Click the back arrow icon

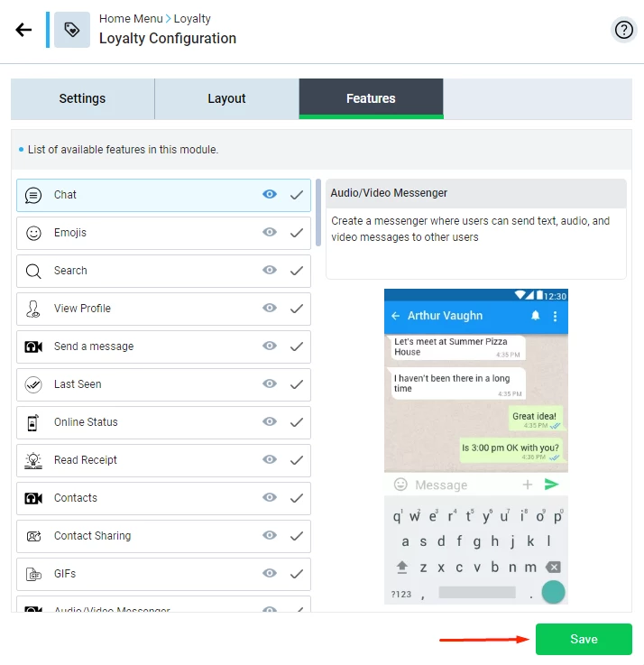click(x=23, y=30)
